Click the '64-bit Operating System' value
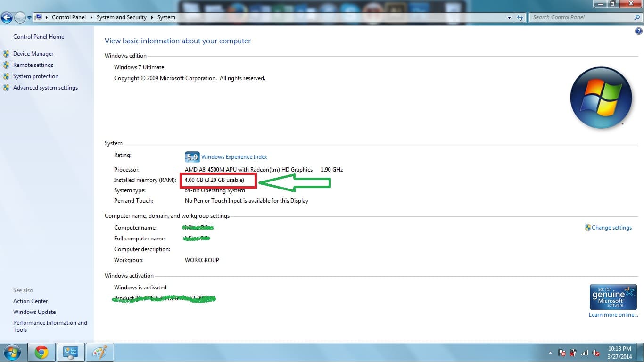Screen dimensions: 644x362 tap(215, 190)
